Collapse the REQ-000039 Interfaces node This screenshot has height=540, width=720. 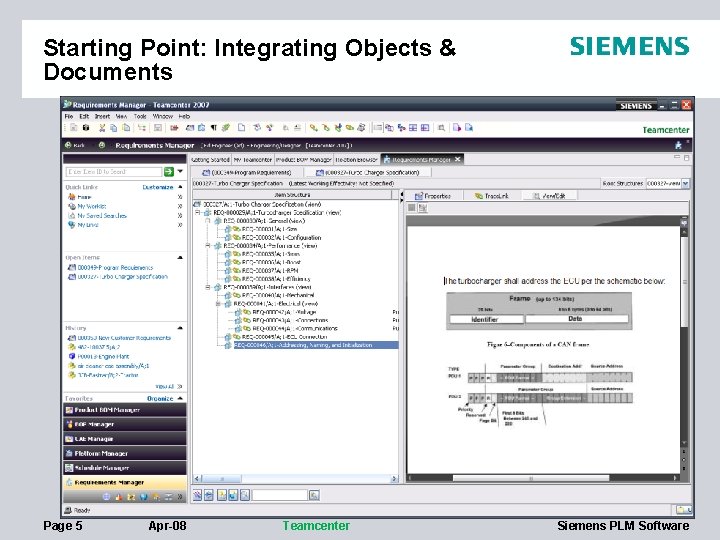tap(208, 287)
